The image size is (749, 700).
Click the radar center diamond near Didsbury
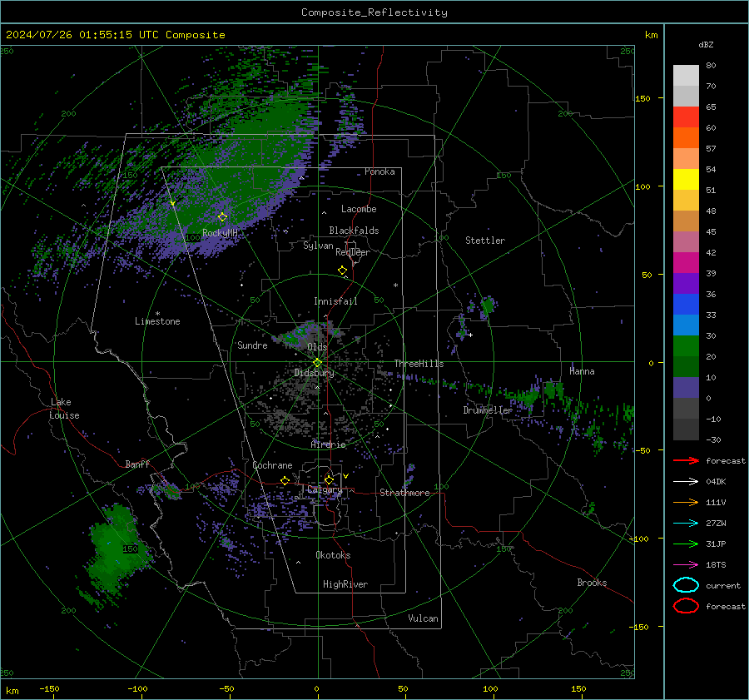[317, 363]
